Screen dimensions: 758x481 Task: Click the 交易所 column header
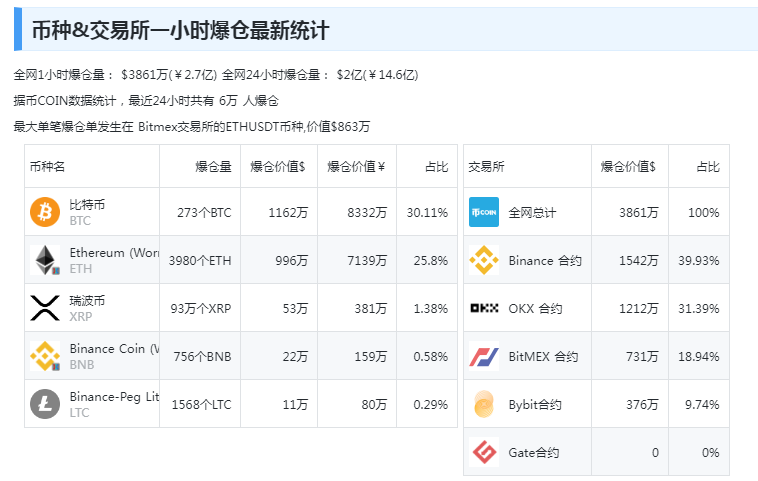487,167
